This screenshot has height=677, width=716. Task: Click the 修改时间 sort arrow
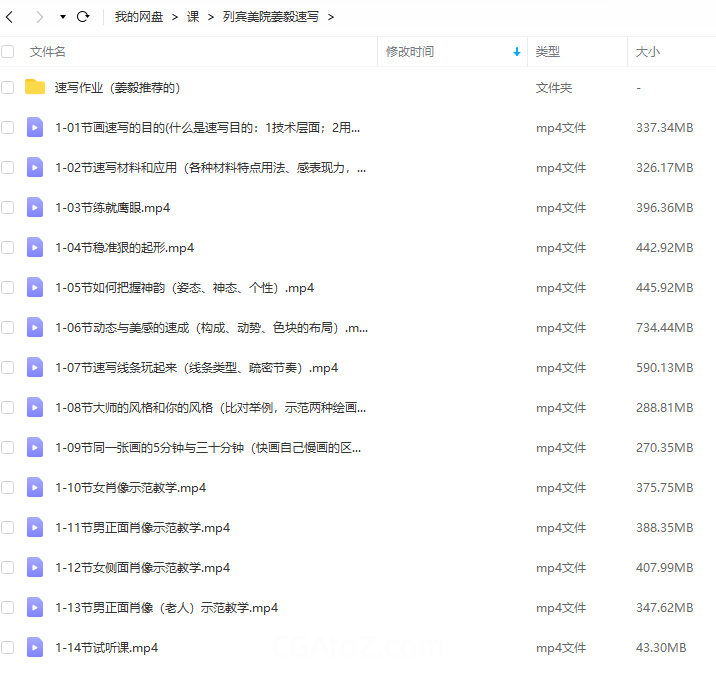tap(516, 51)
